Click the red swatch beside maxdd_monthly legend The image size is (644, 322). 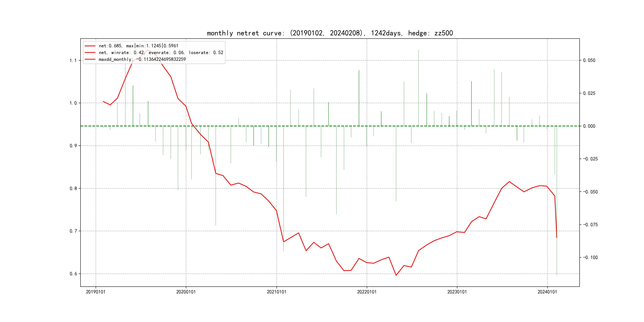click(x=90, y=59)
